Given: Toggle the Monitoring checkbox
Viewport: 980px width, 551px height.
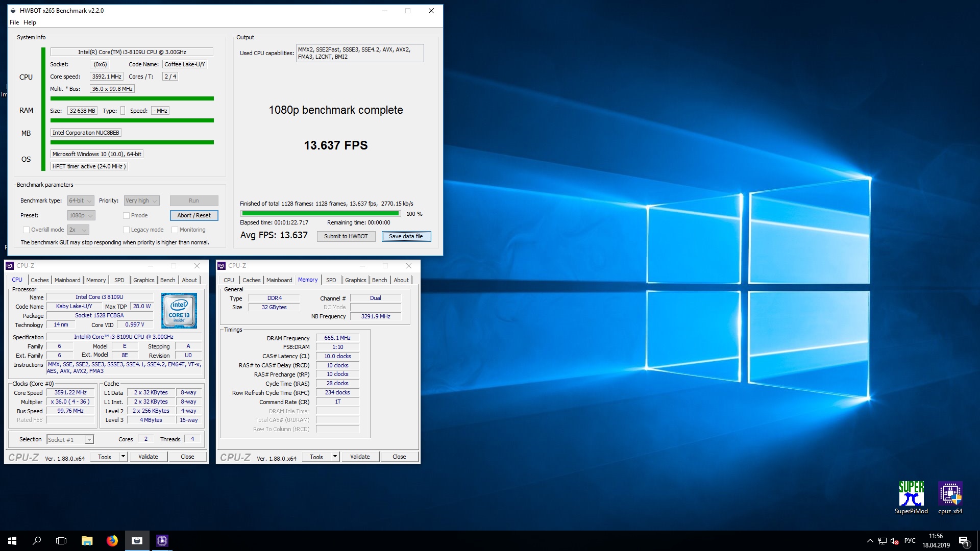Looking at the screenshot, I should pos(175,230).
